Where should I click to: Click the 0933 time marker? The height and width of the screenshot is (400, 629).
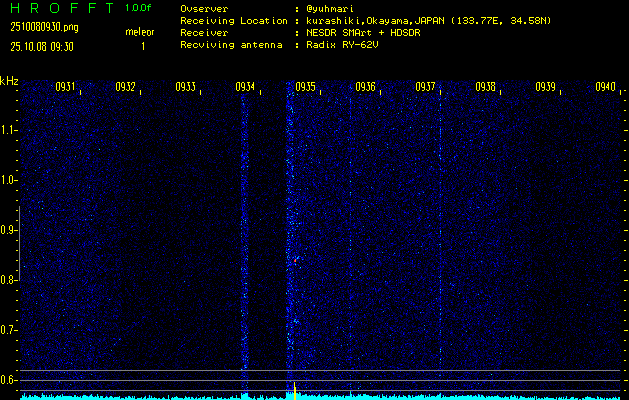185,87
